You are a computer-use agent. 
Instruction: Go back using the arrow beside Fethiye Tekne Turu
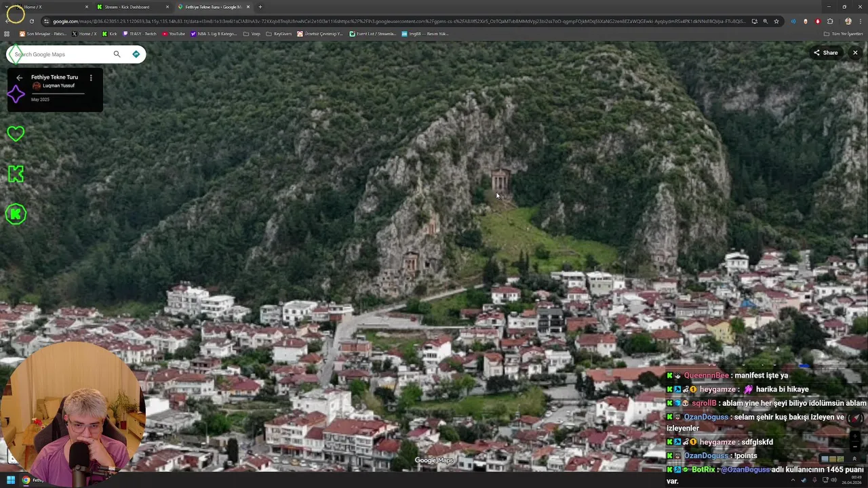click(x=19, y=78)
